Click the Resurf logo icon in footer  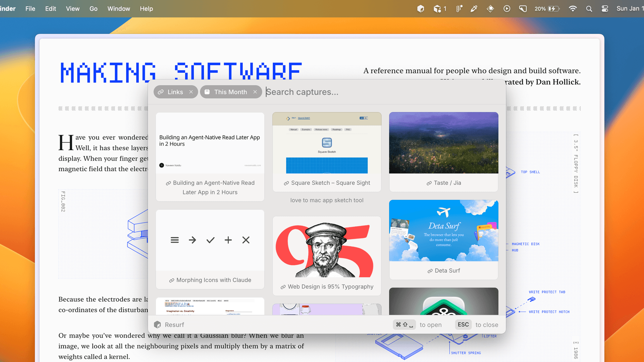coord(157,324)
